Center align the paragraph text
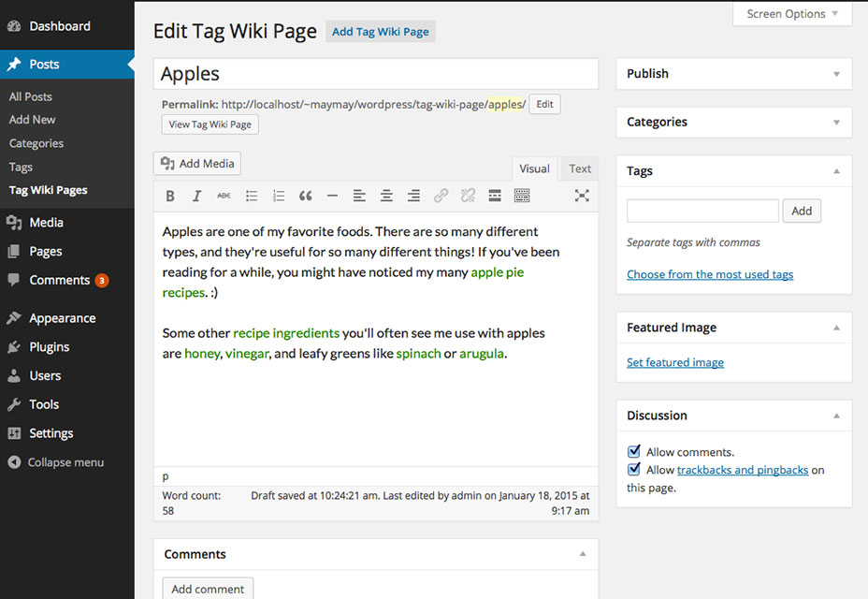Image resolution: width=868 pixels, height=599 pixels. [x=386, y=196]
